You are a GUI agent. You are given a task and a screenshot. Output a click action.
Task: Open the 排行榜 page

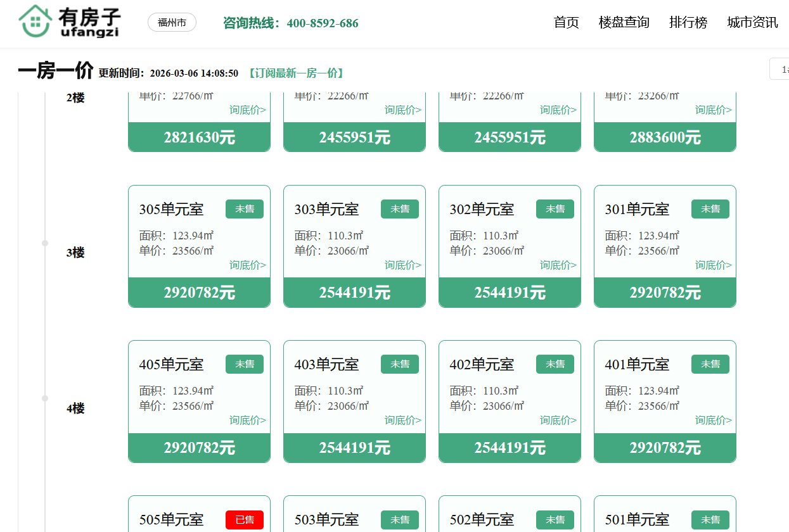pyautogui.click(x=688, y=23)
